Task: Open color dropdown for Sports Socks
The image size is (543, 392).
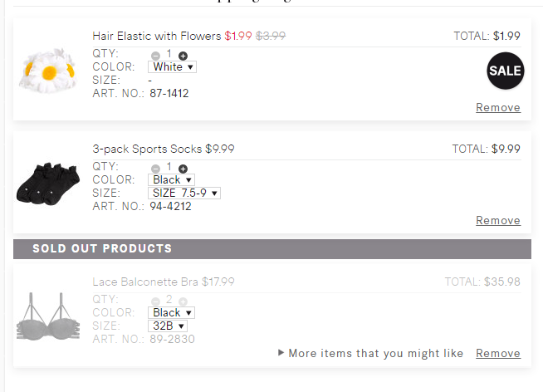Action: click(x=171, y=179)
